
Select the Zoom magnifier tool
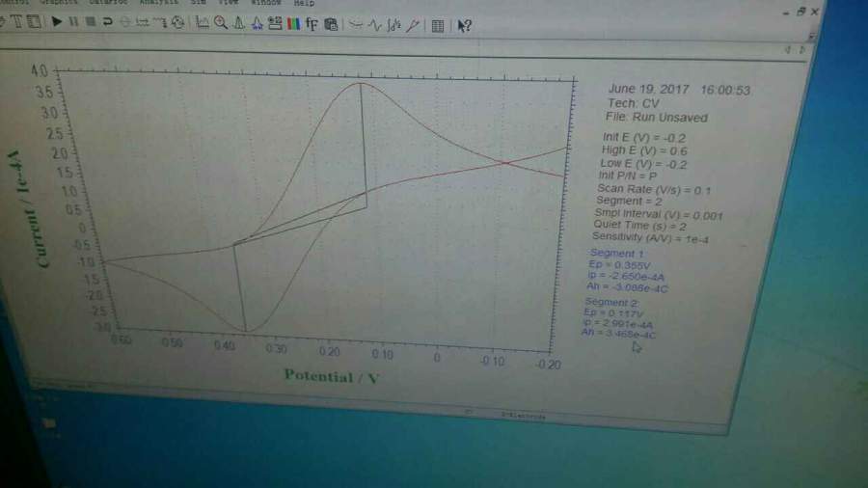(x=221, y=23)
